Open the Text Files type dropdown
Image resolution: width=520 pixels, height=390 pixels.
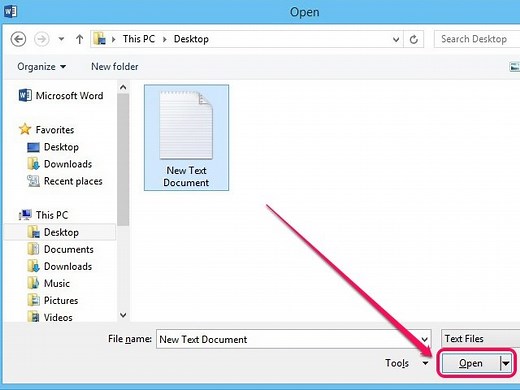click(x=480, y=339)
